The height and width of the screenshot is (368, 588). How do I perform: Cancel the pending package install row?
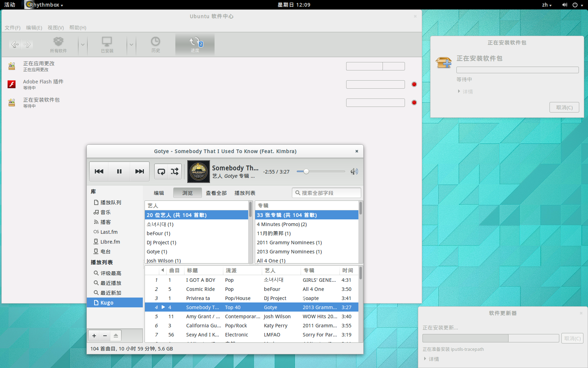(414, 102)
